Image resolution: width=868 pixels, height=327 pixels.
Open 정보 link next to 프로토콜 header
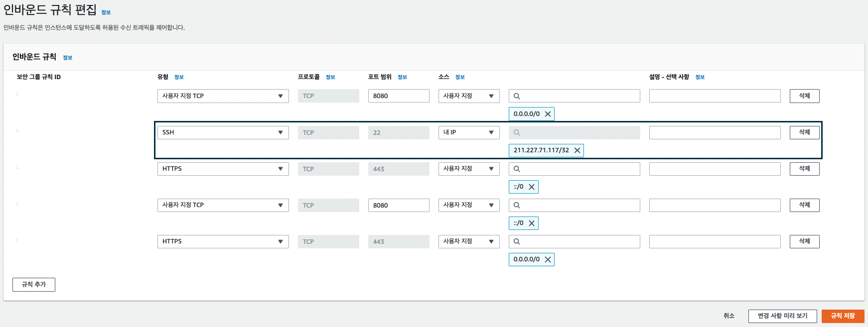point(330,77)
